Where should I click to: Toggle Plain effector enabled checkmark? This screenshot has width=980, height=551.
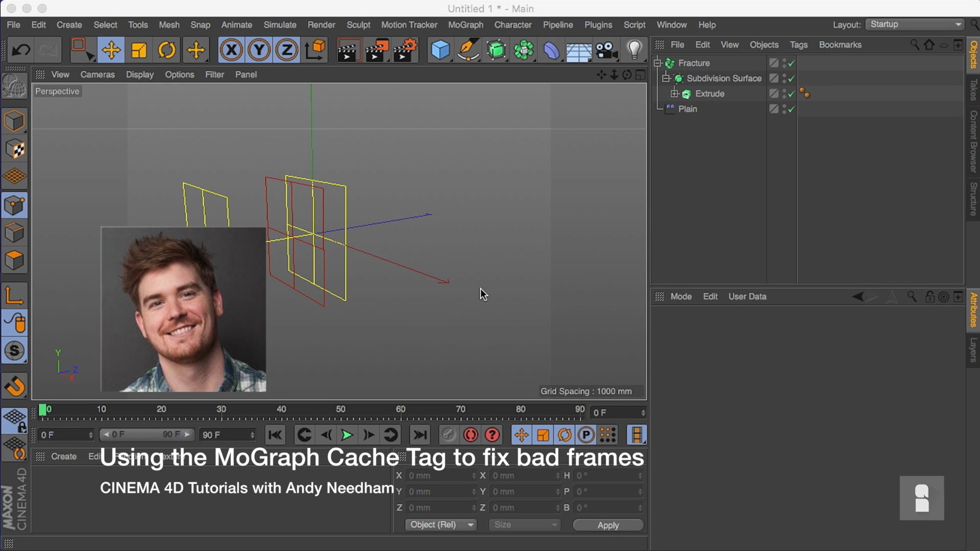tap(792, 109)
